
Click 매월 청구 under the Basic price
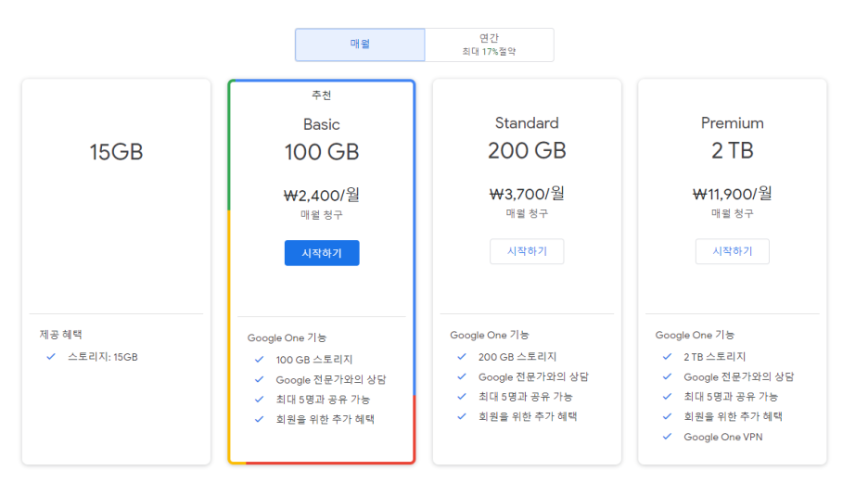[x=322, y=215]
